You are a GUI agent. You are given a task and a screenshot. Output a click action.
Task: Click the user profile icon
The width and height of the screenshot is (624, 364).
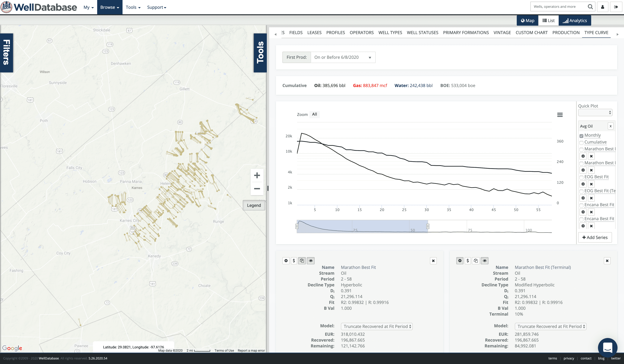pos(602,7)
